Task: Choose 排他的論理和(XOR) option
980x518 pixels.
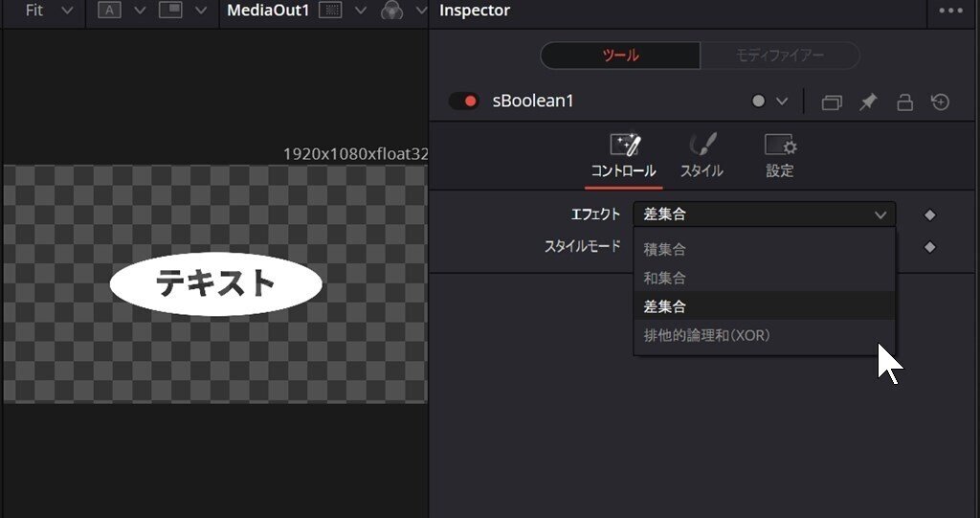Action: [765, 335]
